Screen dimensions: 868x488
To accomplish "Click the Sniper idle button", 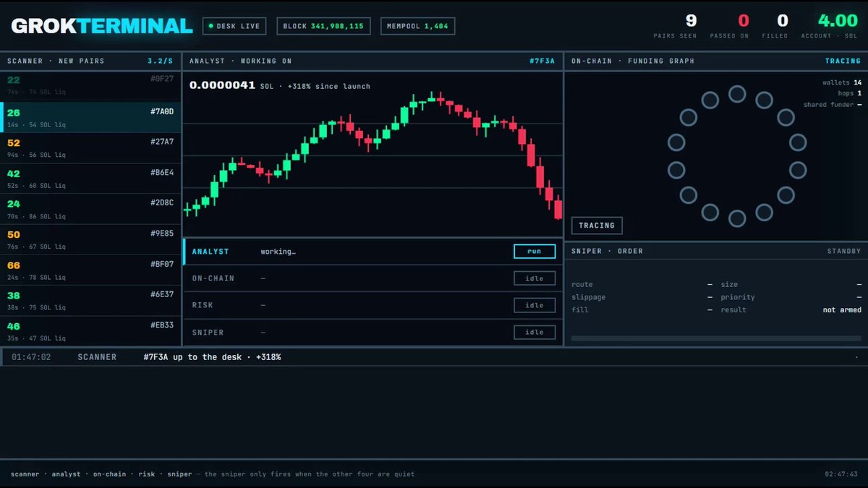I will click(535, 333).
